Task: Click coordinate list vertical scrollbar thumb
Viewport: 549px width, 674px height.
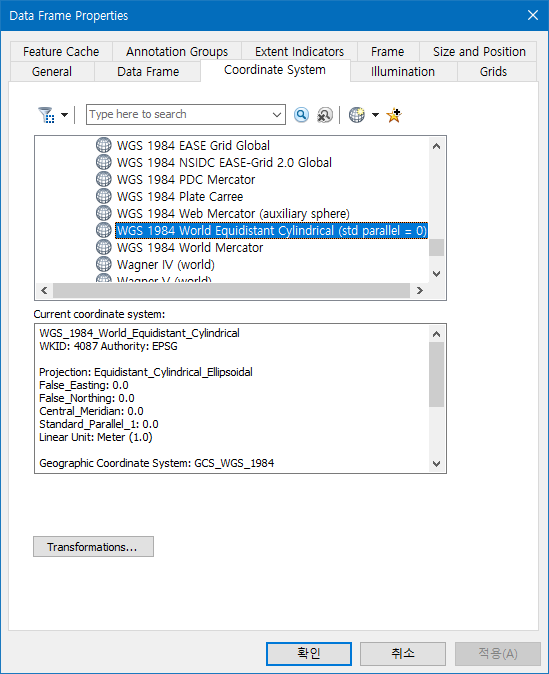Action: [436, 248]
